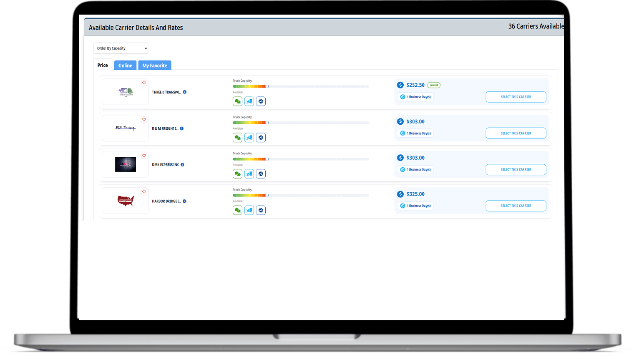Select this carrier for $252.50 rate

[516, 97]
